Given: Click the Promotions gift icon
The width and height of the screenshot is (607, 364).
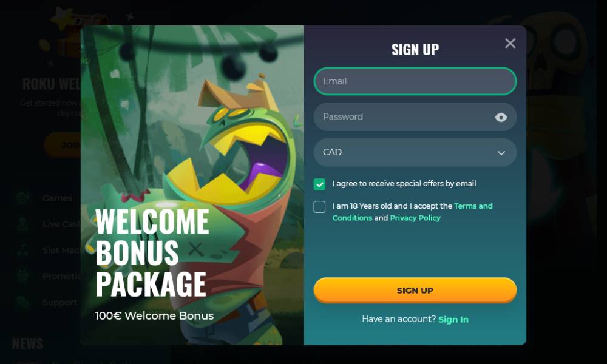Looking at the screenshot, I should click(x=23, y=276).
